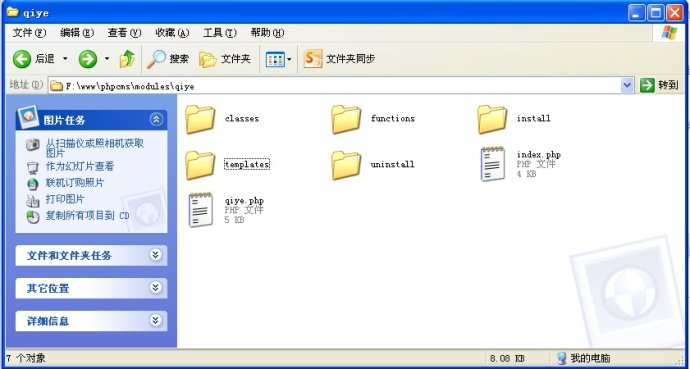Open the views mode dropdown button
This screenshot has height=369, width=690.
pyautogui.click(x=279, y=59)
